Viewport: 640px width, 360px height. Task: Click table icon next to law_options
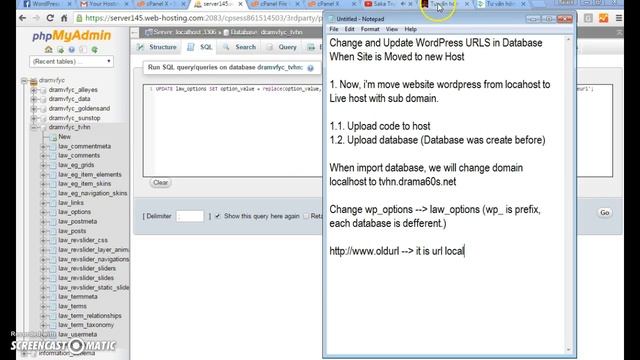(x=53, y=212)
